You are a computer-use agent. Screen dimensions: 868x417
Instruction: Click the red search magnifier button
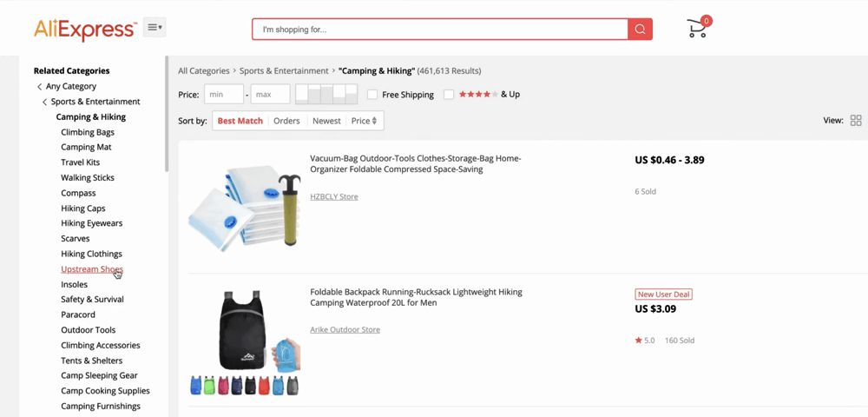click(x=640, y=30)
